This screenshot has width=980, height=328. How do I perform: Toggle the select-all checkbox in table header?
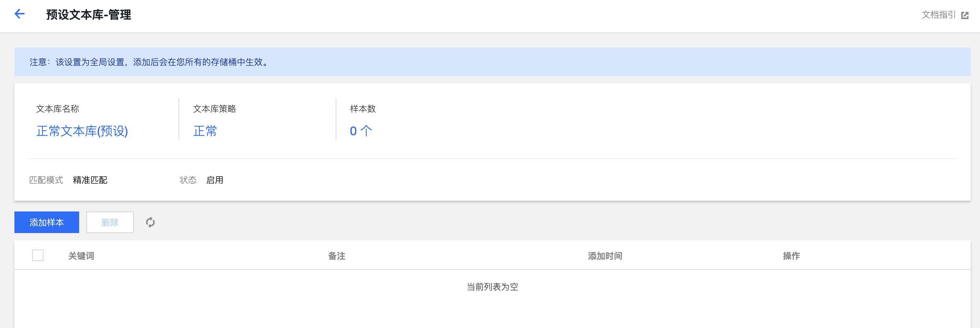[38, 255]
